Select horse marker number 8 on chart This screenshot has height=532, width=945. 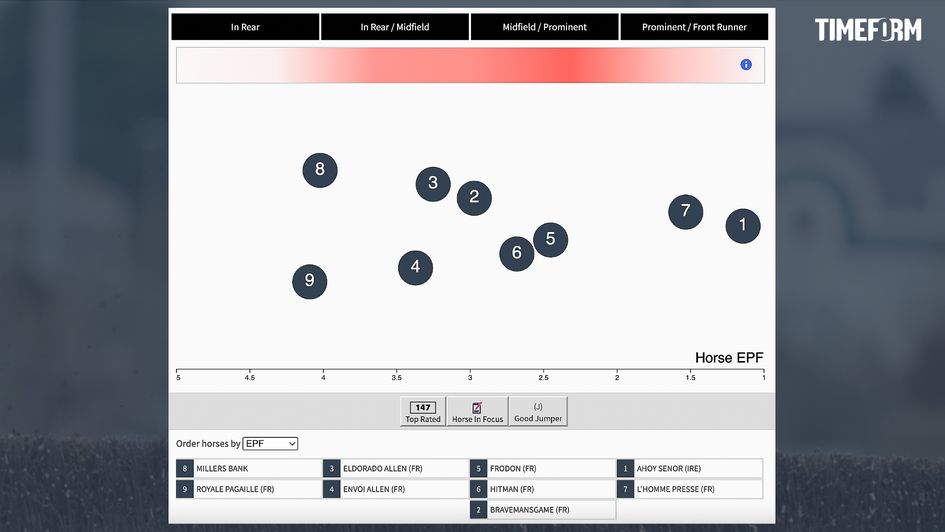pyautogui.click(x=320, y=169)
